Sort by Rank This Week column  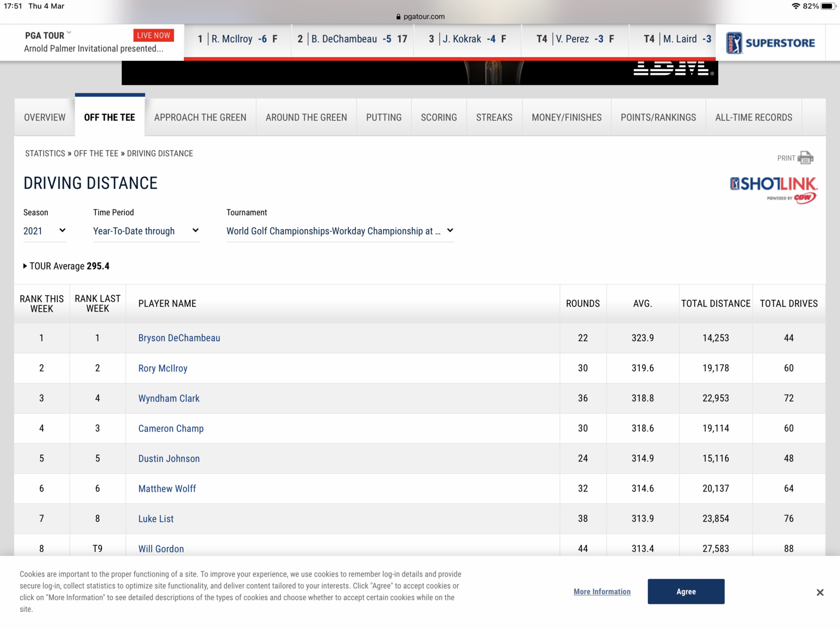pos(42,304)
